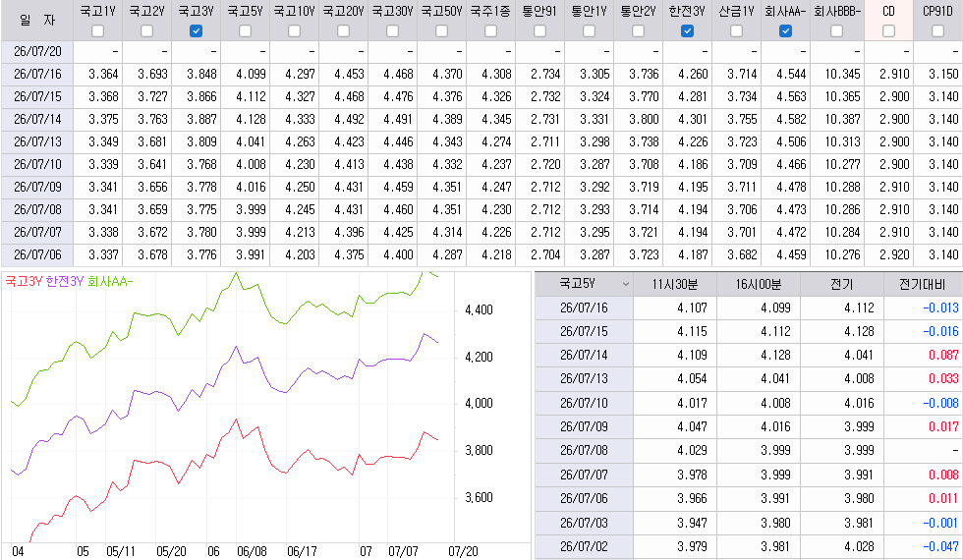Click the CD value 2.920
Image resolution: width=963 pixels, height=560 pixels.
coord(895,254)
